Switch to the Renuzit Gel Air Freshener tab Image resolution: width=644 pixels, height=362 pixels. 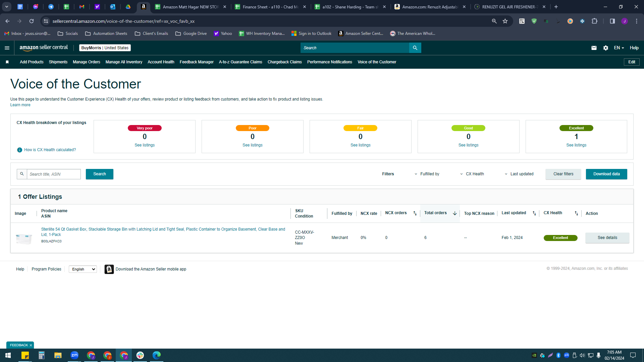point(509,7)
